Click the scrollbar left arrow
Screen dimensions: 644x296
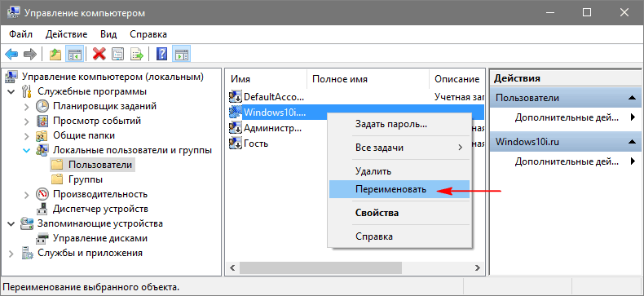[232, 267]
